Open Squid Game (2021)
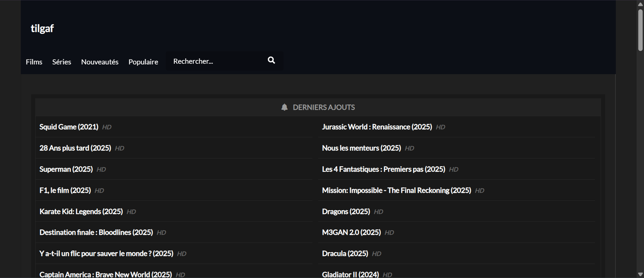The image size is (644, 278). click(69, 127)
